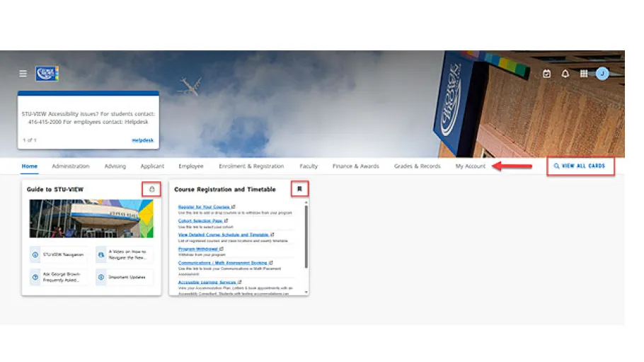Click external-link icon after Program Withdrawal
Image resolution: width=644 pixels, height=362 pixels.
(222, 249)
